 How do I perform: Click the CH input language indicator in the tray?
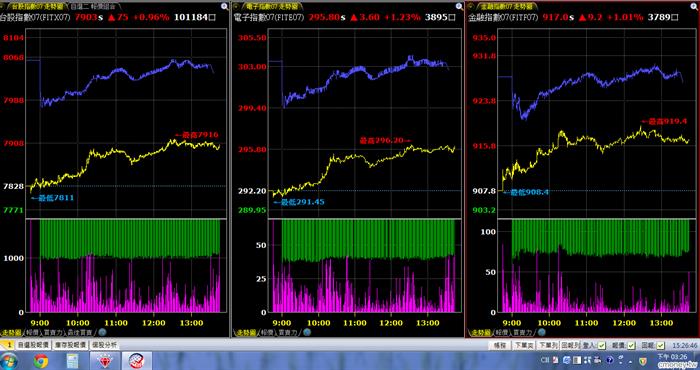pyautogui.click(x=545, y=360)
